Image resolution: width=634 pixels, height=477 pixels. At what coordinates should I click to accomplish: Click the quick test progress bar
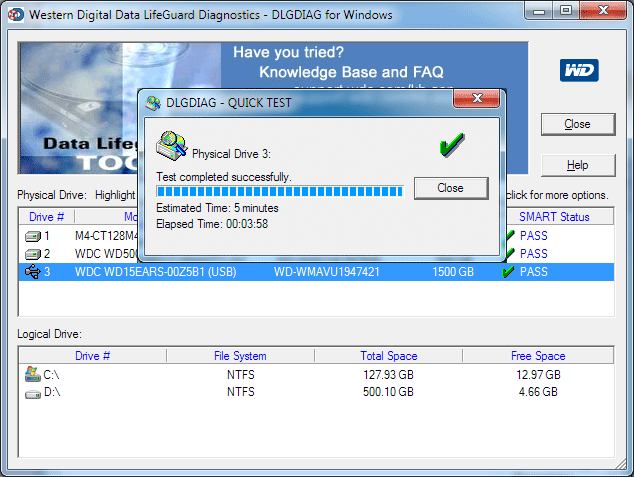279,191
